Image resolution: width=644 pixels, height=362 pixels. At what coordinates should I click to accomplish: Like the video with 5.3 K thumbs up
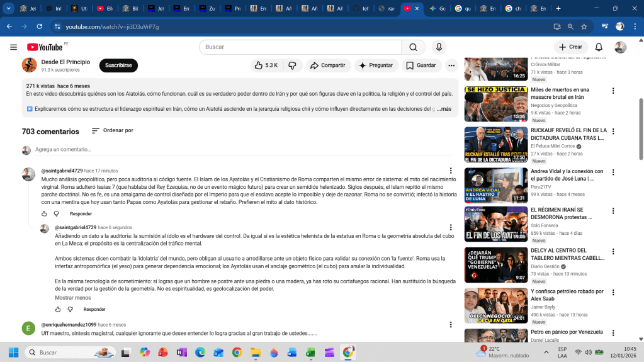coord(266,65)
